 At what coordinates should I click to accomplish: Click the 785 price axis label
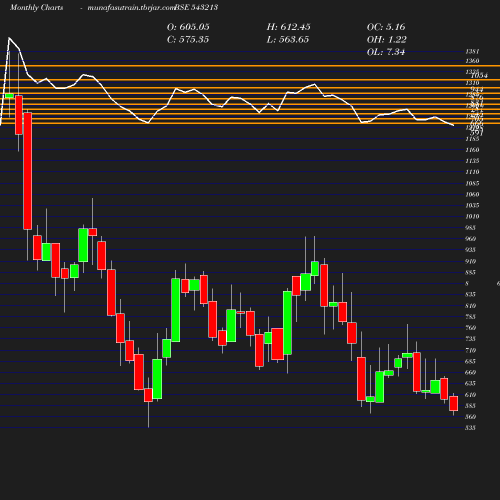tap(470, 317)
